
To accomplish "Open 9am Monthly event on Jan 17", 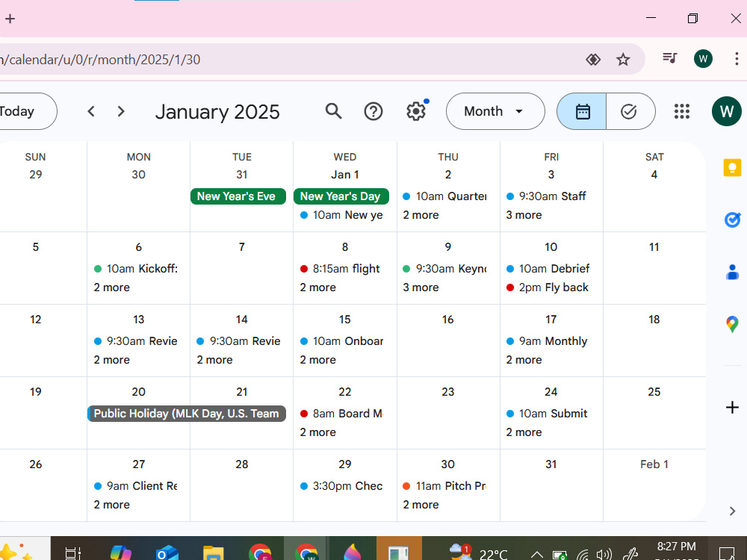I will point(548,341).
